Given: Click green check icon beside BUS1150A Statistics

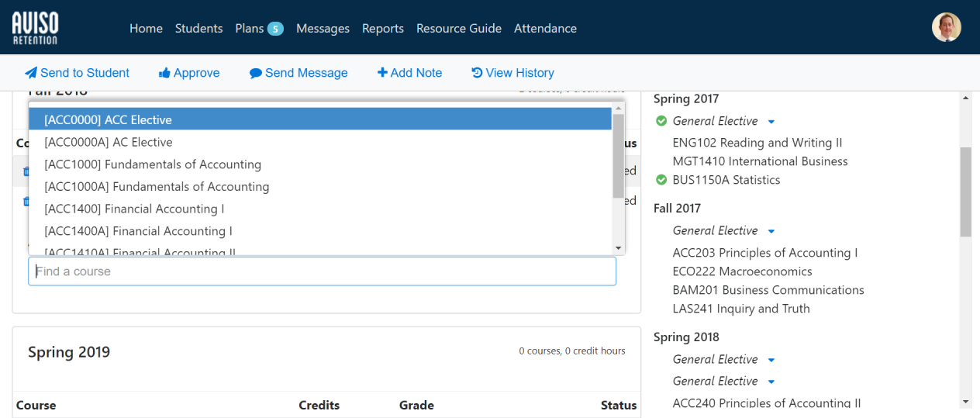Looking at the screenshot, I should [661, 180].
